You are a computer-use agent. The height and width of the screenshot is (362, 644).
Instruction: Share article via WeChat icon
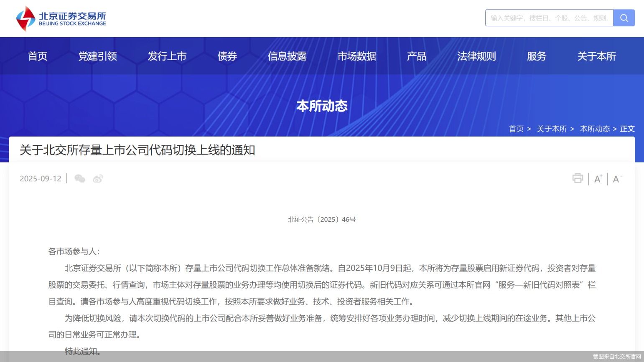point(79,179)
